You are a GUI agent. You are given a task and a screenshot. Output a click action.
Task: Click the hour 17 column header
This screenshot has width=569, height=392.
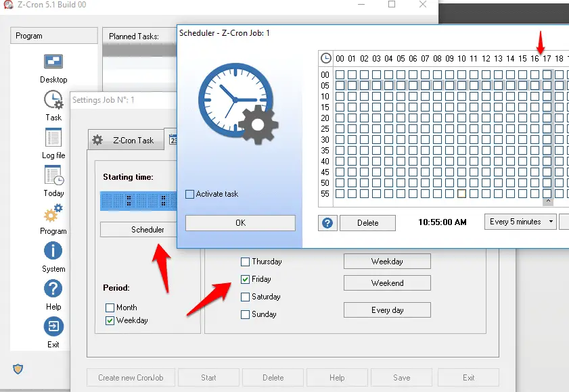point(547,59)
